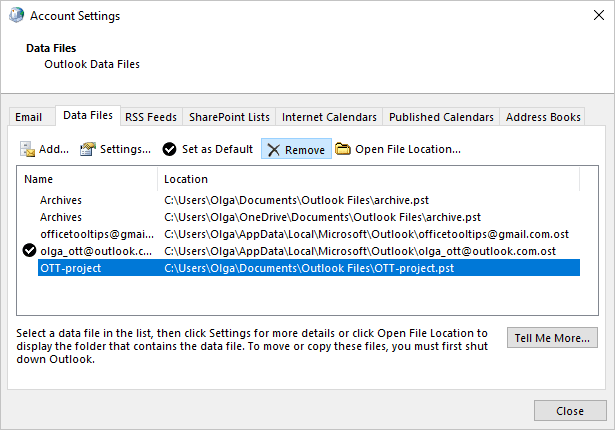This screenshot has width=615, height=430.
Task: Click path ending in OTT-project.pst
Action: [x=309, y=268]
